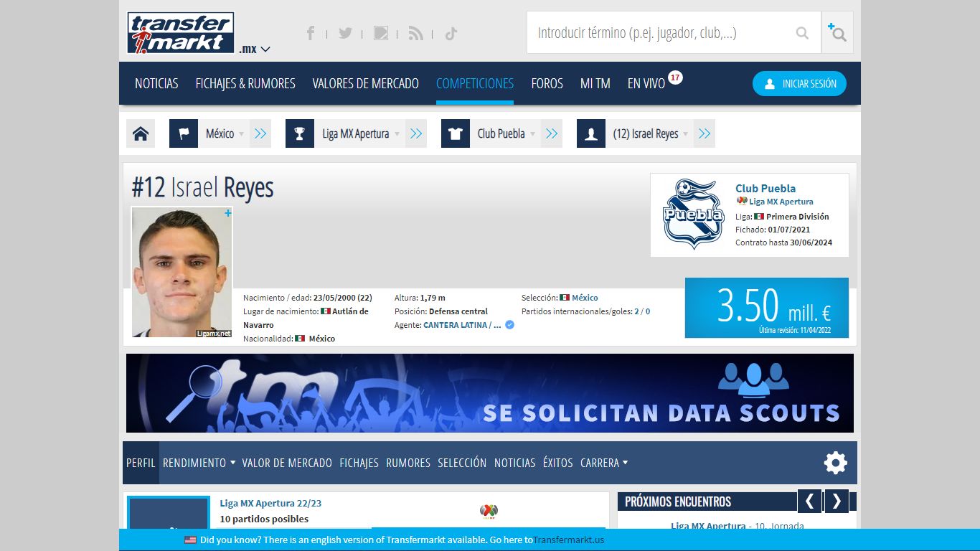Viewport: 980px width, 551px height.
Task: Open the Liga MX Apertura 22/23 link
Action: click(270, 503)
